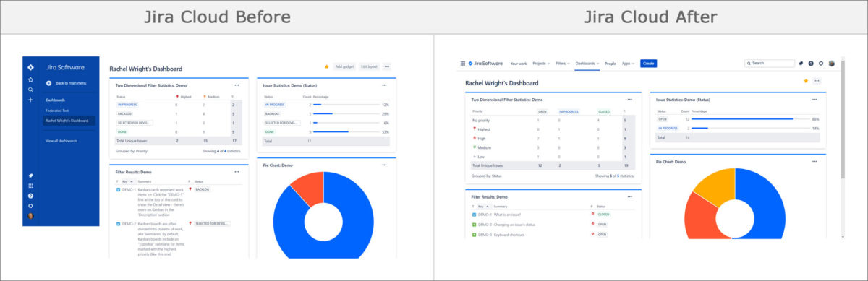The height and width of the screenshot is (281, 868).
Task: Open dashboard more menu beside Edit layout
Action: (387, 66)
